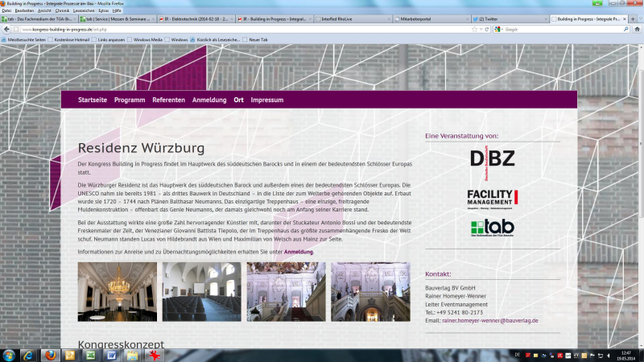
Task: Open 'Kostenlose Hotmail' bookmark
Action: coord(68,39)
